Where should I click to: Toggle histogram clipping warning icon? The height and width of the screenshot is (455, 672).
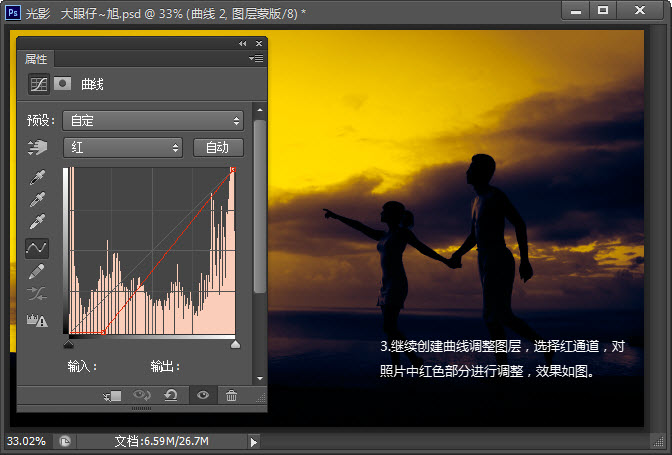coord(37,320)
